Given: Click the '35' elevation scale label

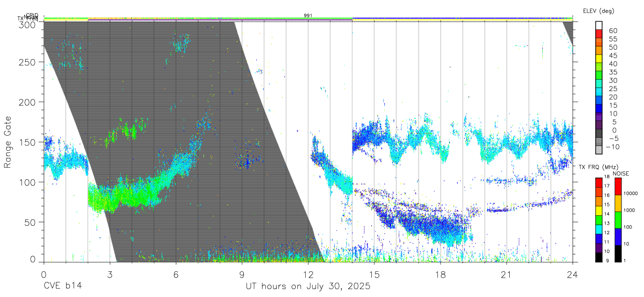Looking at the screenshot, I should click(x=613, y=72).
